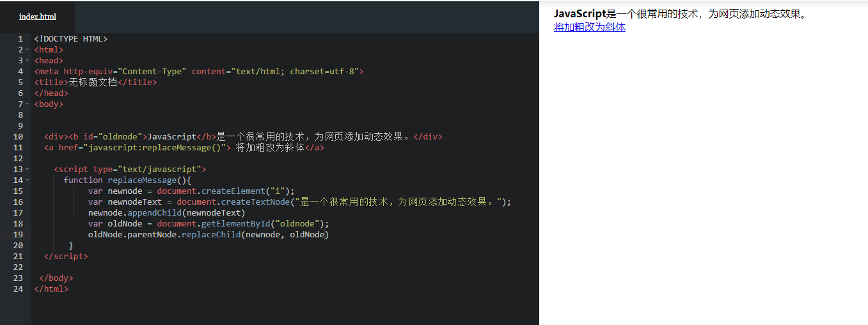The height and width of the screenshot is (325, 868).
Task: Collapse the <head> fold arrow on line 3
Action: 28,61
